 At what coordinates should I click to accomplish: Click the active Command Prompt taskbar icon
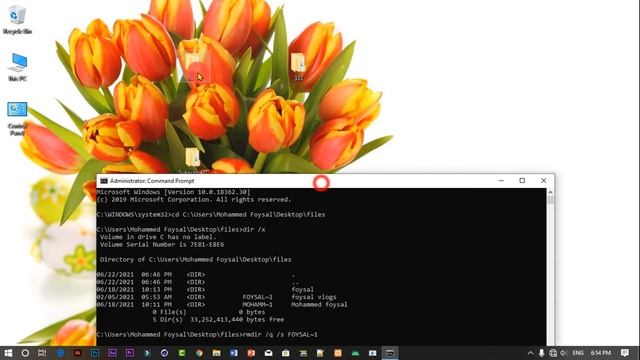click(390, 353)
